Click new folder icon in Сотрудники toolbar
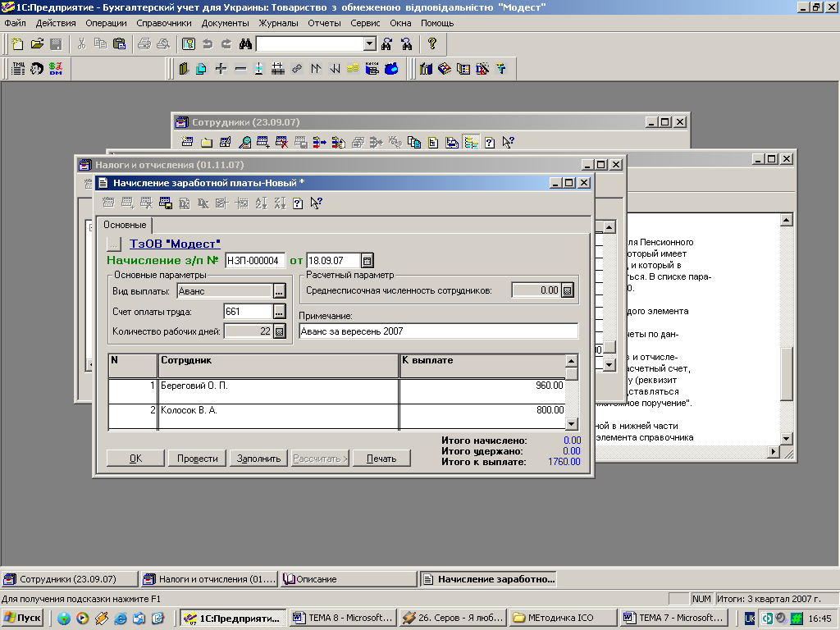This screenshot has height=630, width=840. click(x=206, y=142)
